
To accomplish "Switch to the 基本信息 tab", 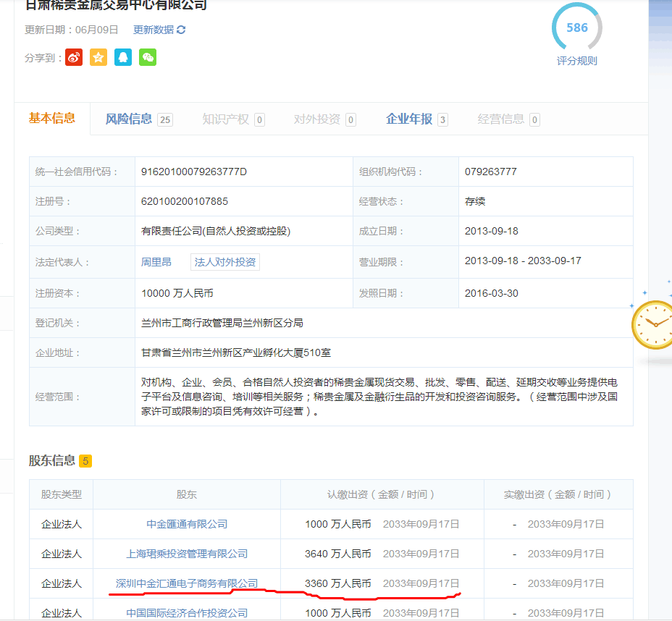I will [52, 118].
